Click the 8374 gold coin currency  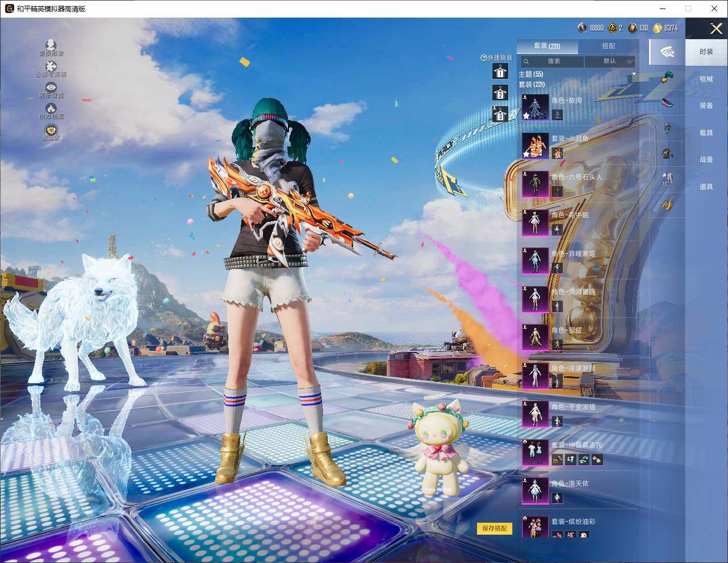[666, 28]
